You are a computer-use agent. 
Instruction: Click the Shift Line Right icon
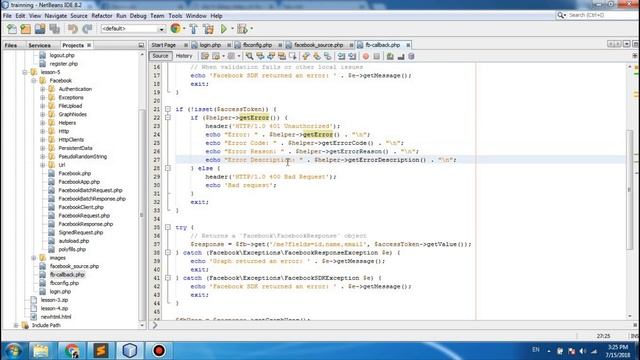(x=352, y=56)
